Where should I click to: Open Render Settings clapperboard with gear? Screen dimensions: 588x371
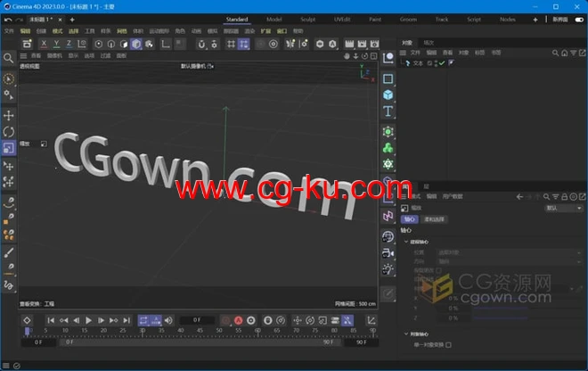tap(374, 44)
